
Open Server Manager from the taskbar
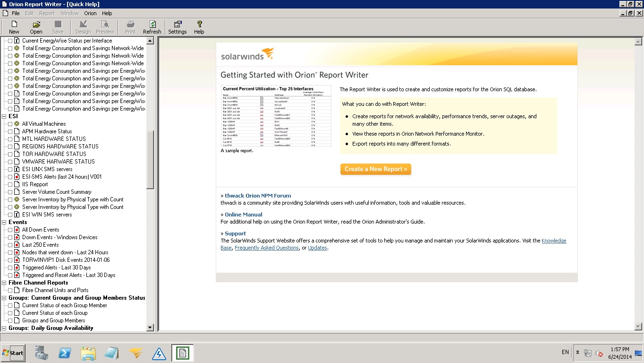tap(42, 353)
